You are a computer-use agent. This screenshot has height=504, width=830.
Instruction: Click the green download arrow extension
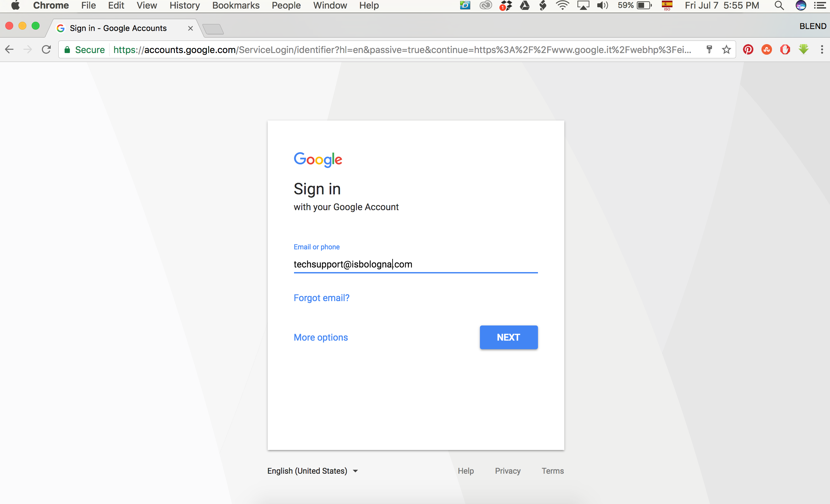click(803, 49)
